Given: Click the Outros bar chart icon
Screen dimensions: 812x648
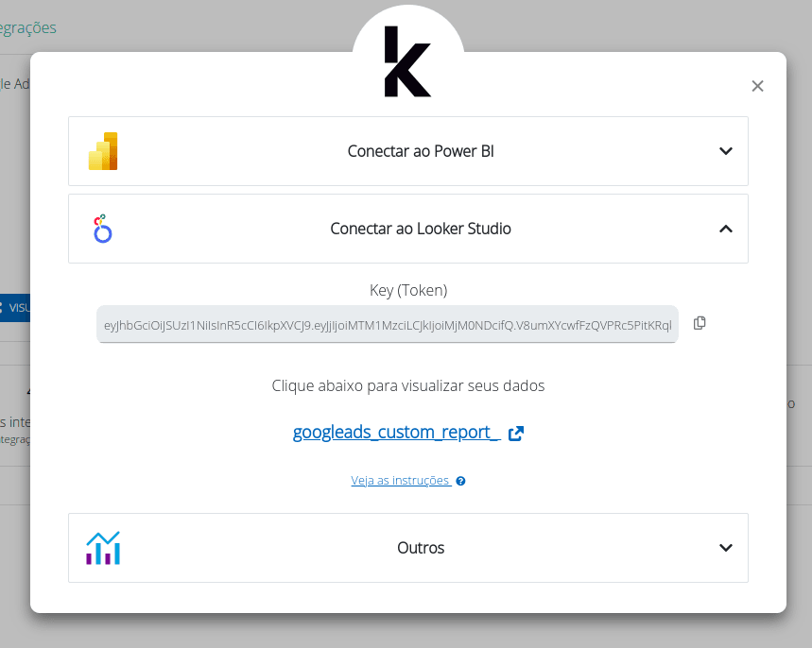Looking at the screenshot, I should click(x=103, y=548).
